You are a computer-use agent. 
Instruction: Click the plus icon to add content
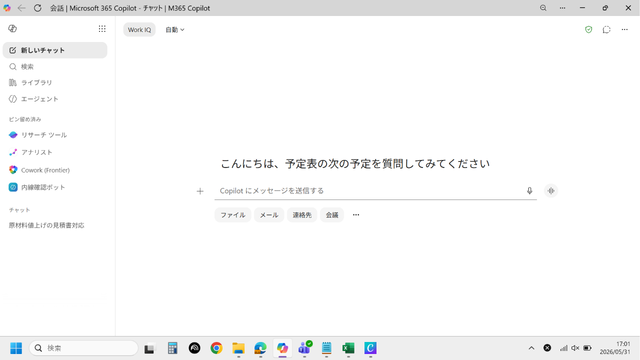200,191
